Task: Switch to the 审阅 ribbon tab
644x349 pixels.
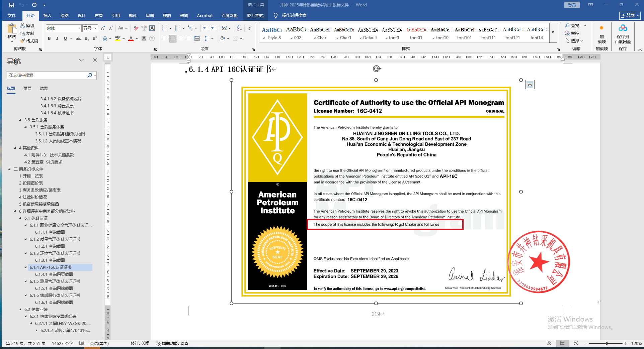Action: tap(150, 15)
